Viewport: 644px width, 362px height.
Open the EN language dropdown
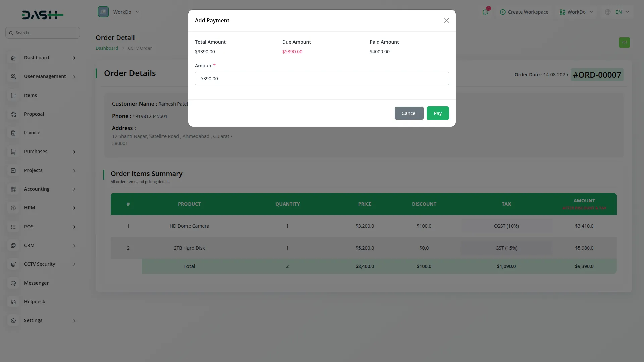coord(619,12)
